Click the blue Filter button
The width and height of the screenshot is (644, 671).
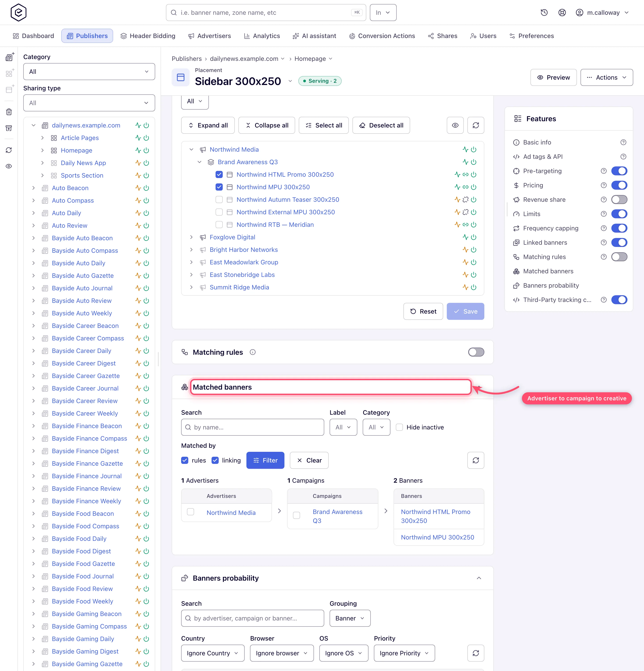pyautogui.click(x=265, y=461)
